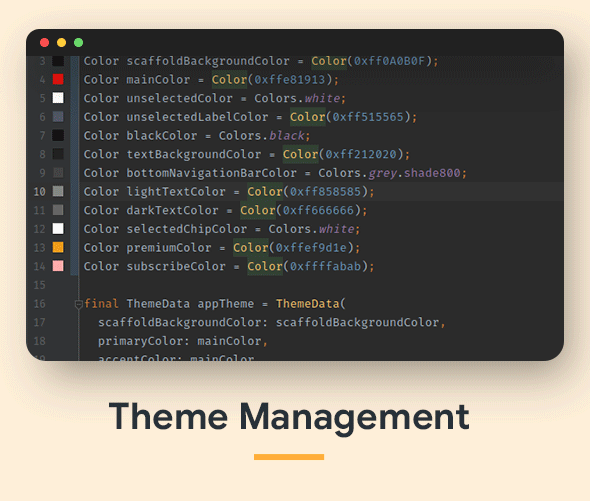This screenshot has height=501, width=590.
Task: Click the red close window button
Action: (x=44, y=43)
